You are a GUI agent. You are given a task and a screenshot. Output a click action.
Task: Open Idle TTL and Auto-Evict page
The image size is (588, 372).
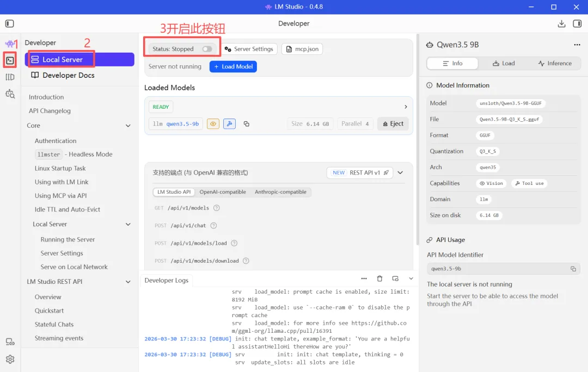tap(67, 209)
